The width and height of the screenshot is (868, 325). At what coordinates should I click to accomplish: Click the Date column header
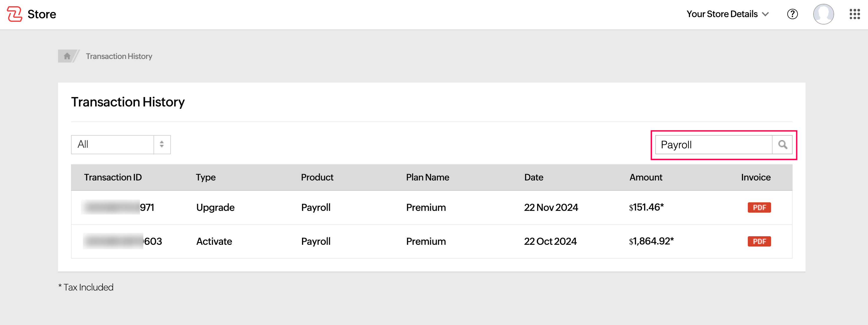(534, 177)
